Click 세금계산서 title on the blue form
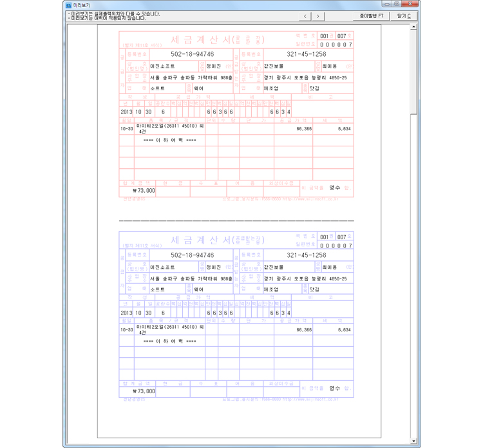Viewport: 483px width, 448px height. click(x=201, y=240)
